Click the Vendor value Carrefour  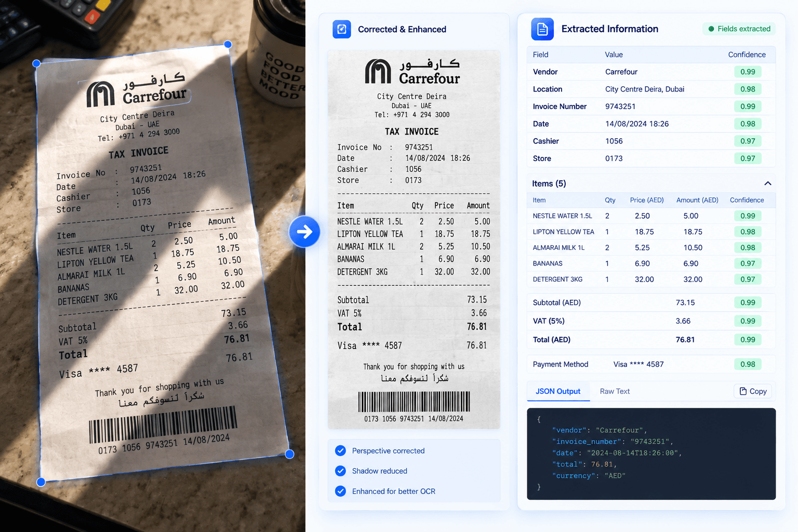tap(621, 72)
